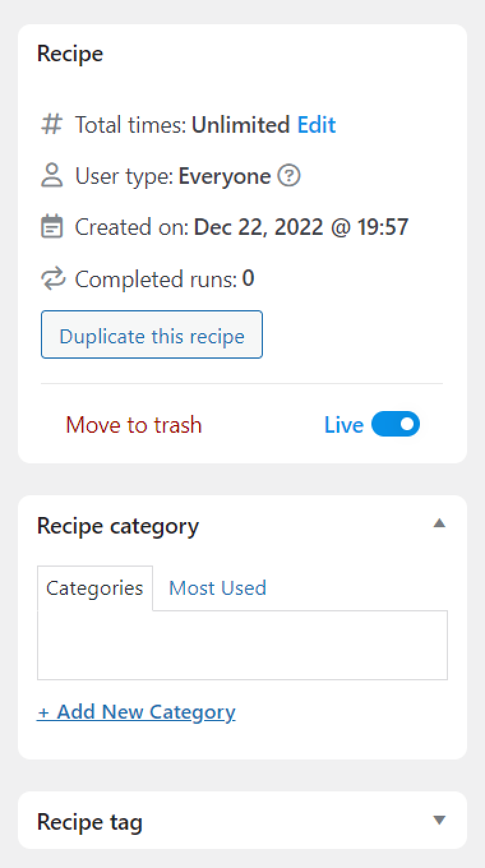This screenshot has height=868, width=485.
Task: Click the Everyone user type value
Action: [224, 176]
